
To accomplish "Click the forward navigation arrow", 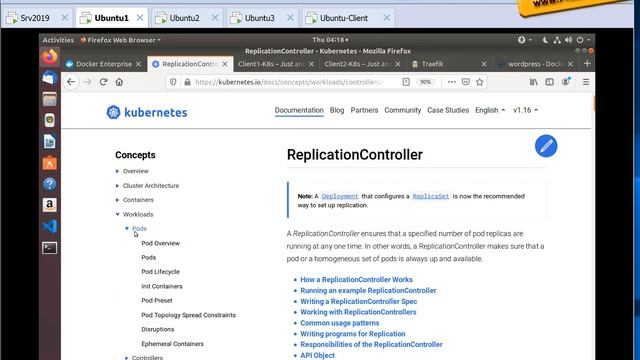I will [x=87, y=82].
